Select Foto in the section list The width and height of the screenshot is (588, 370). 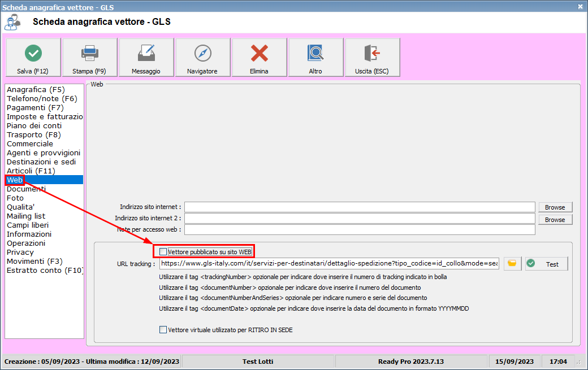pos(44,198)
